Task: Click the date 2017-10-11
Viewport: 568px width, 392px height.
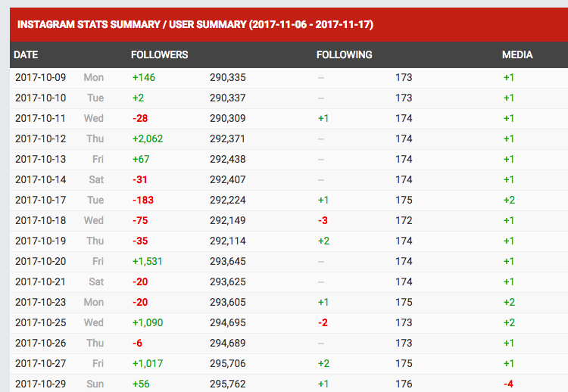Action: click(x=41, y=118)
